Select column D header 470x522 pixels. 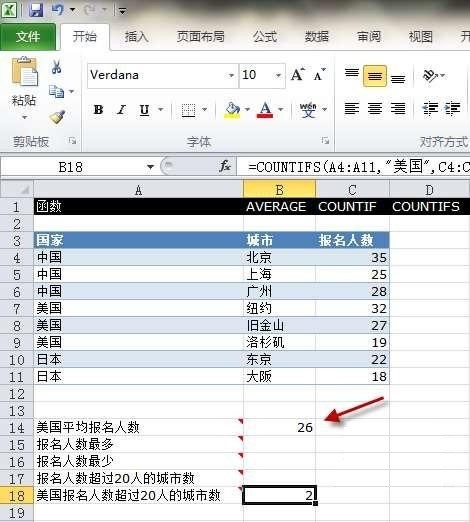(429, 190)
